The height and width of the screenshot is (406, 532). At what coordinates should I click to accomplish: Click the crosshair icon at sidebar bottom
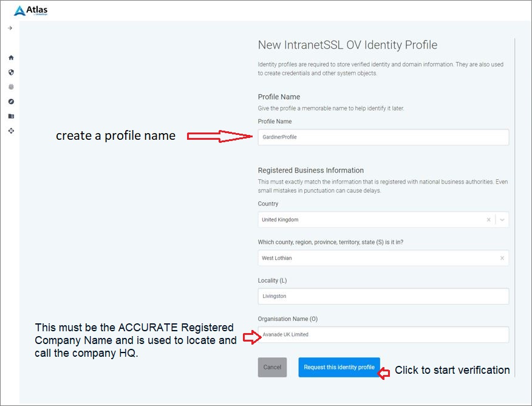tap(10, 131)
